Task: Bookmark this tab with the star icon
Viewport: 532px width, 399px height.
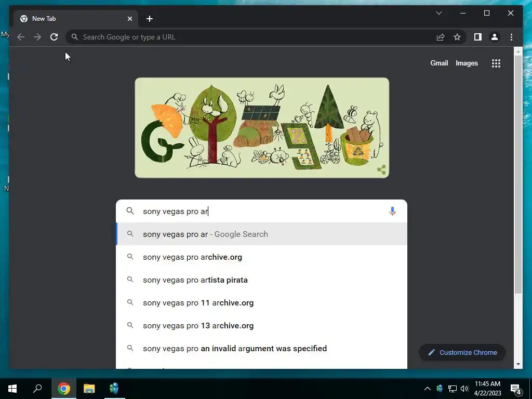Action: click(457, 37)
